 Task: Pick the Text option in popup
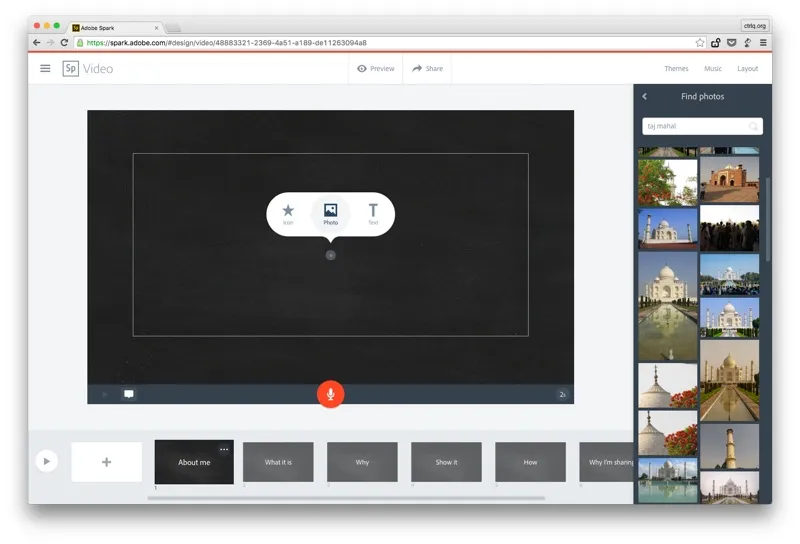373,212
